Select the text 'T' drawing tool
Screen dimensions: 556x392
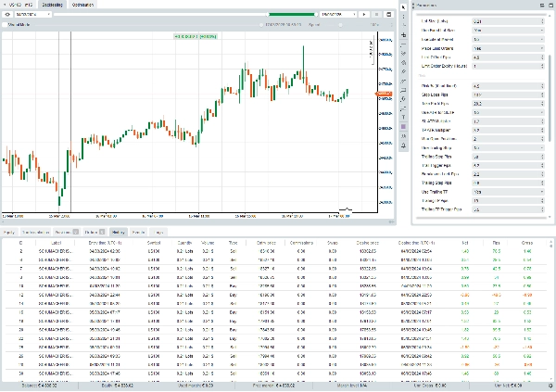403,118
